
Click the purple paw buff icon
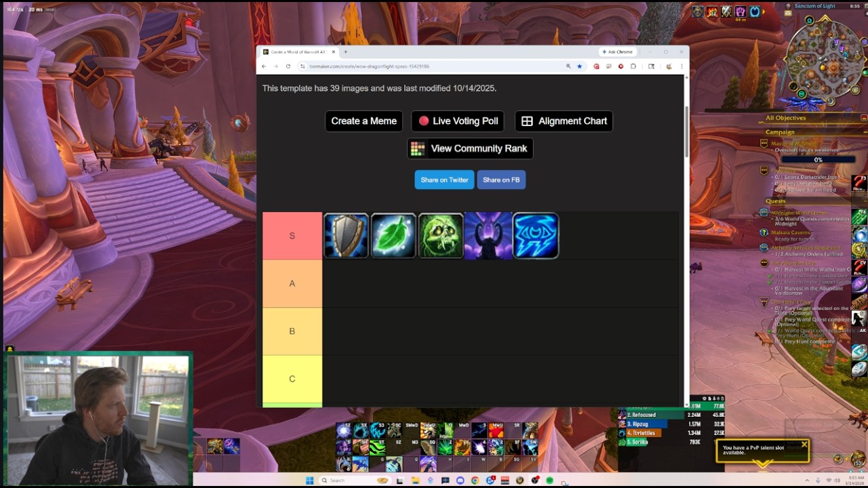tap(741, 12)
